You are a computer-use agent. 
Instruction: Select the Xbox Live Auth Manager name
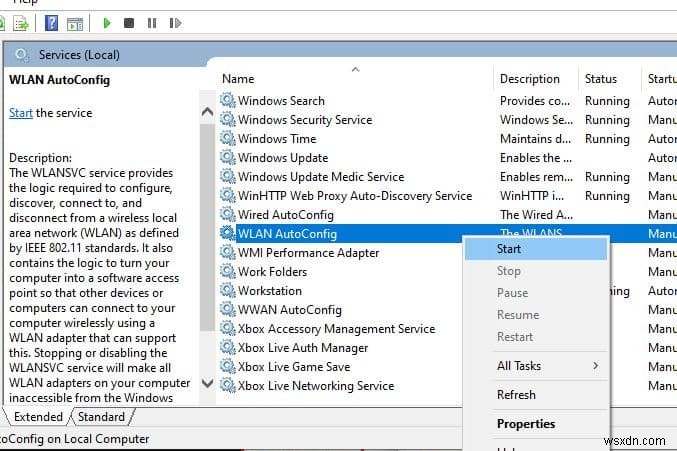[303, 347]
